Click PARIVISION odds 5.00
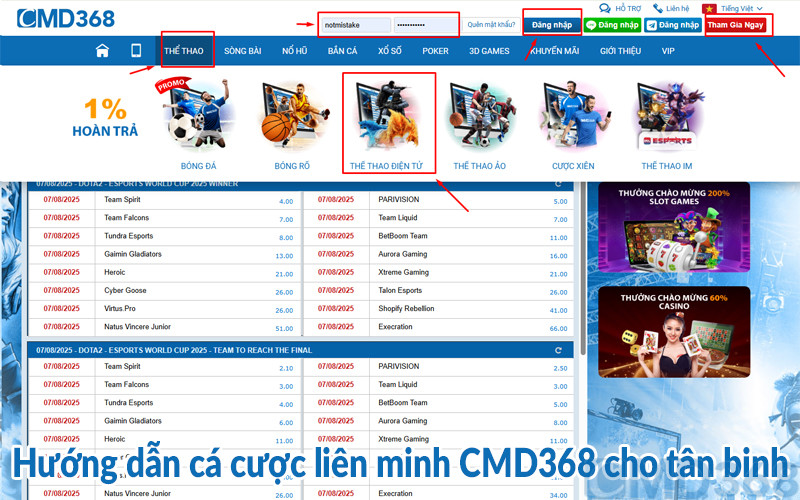The width and height of the screenshot is (800, 500). 560,201
